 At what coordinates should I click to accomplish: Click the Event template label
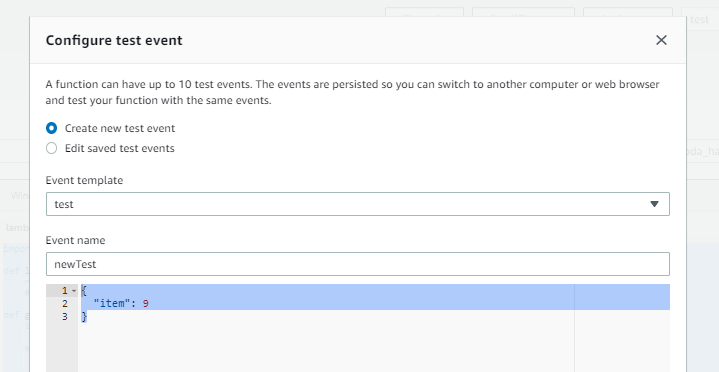point(84,180)
